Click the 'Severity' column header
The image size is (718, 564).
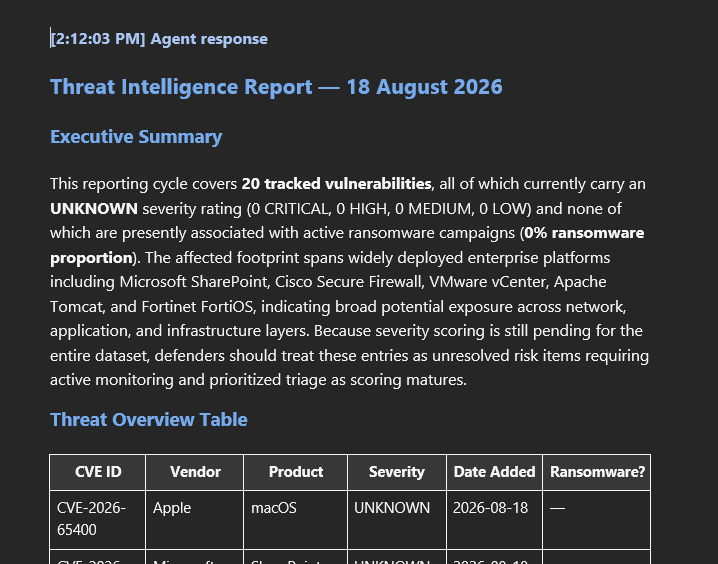tap(397, 472)
